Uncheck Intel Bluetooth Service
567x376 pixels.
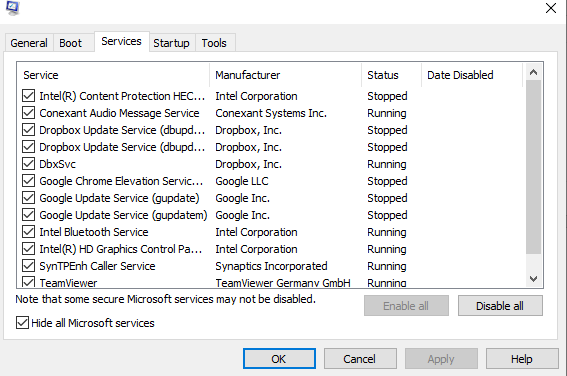[x=28, y=232]
